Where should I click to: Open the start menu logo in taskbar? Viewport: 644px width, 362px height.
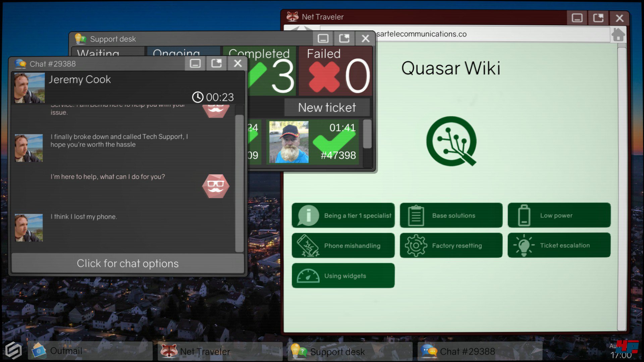(13, 350)
